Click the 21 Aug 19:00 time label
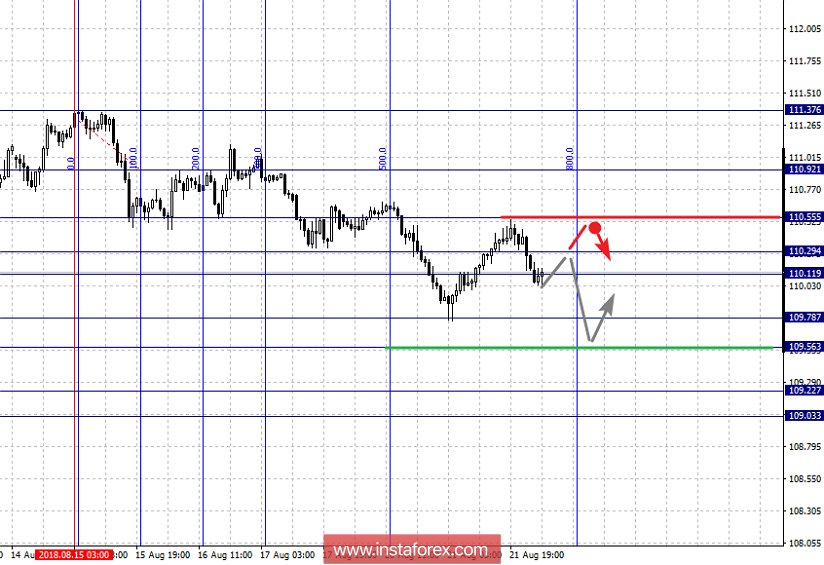 click(537, 555)
